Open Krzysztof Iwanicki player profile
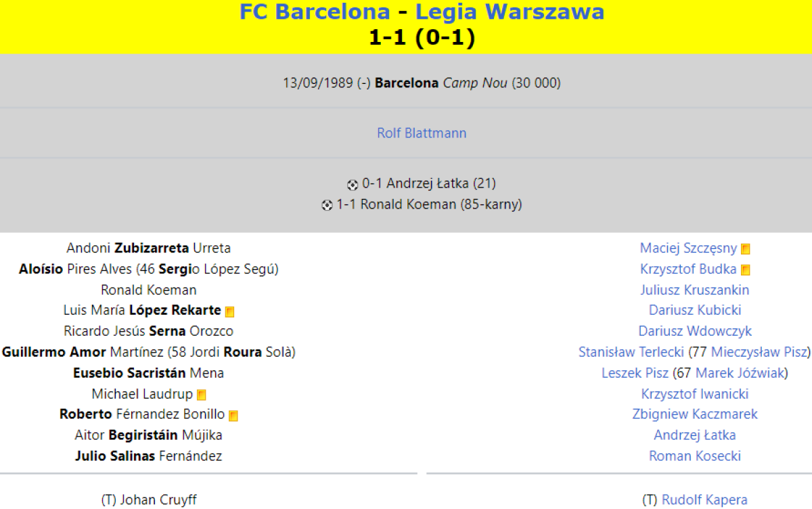Screen dimensions: 812x509 (x=695, y=394)
